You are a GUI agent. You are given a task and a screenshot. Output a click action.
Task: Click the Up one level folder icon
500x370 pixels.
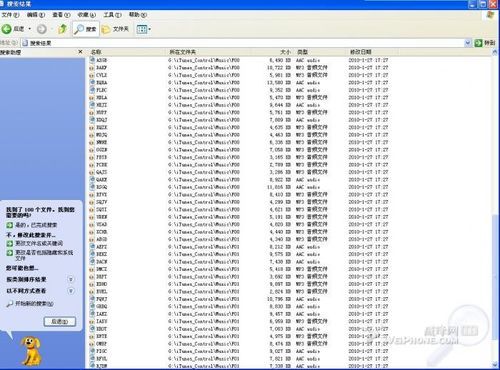coord(62,29)
